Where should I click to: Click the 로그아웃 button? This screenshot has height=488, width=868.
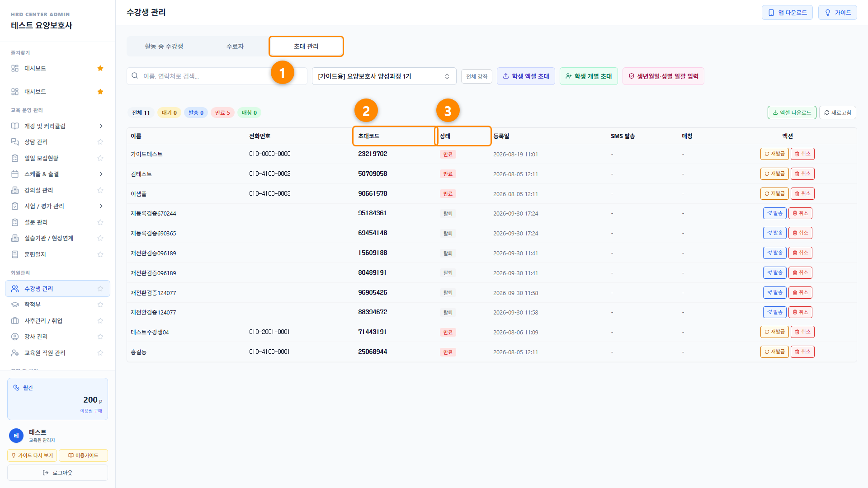pos(57,473)
